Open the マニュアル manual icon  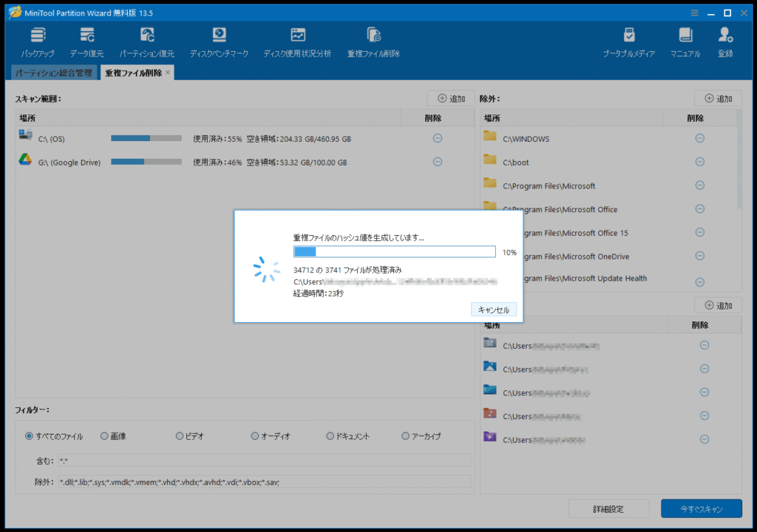[685, 42]
